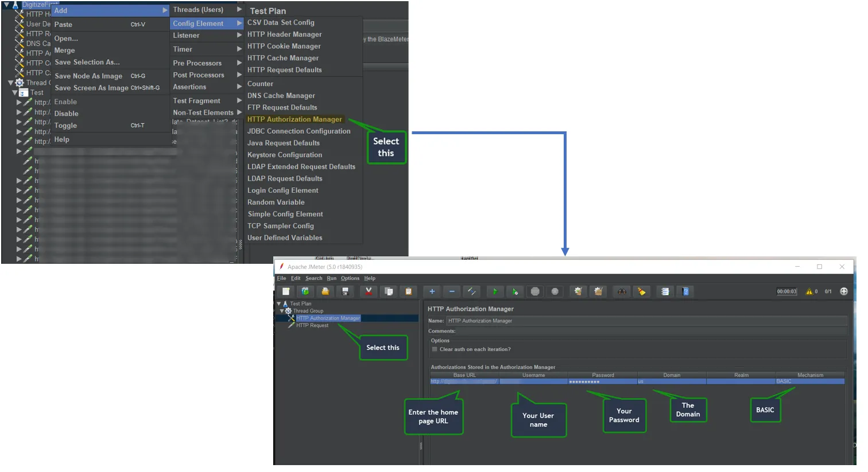This screenshot has height=472, width=868.
Task: Click the Comments input field
Action: (652, 331)
